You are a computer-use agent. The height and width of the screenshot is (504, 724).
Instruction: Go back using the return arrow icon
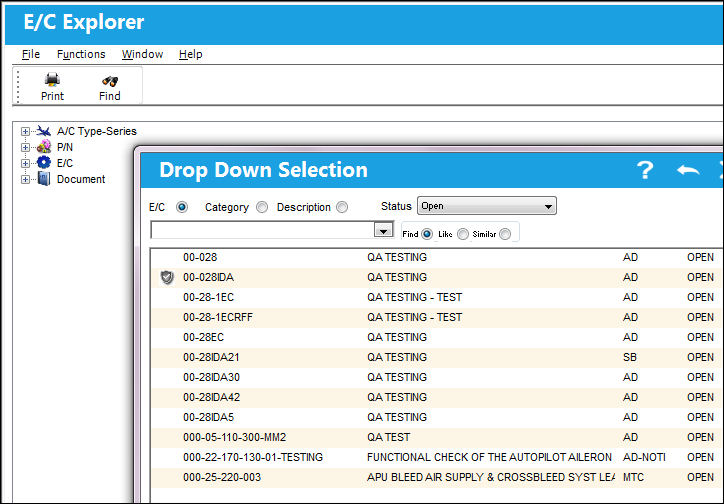[688, 170]
